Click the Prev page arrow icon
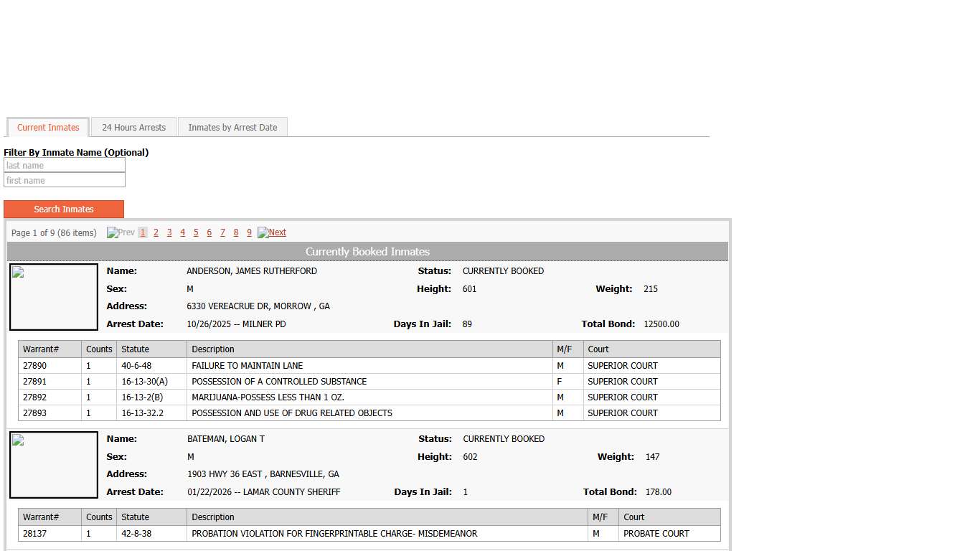 click(113, 232)
